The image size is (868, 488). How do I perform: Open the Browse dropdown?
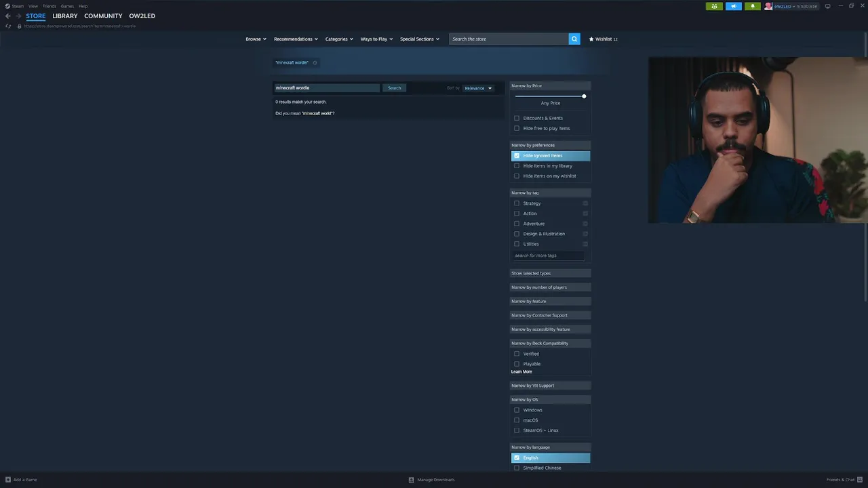pos(256,39)
